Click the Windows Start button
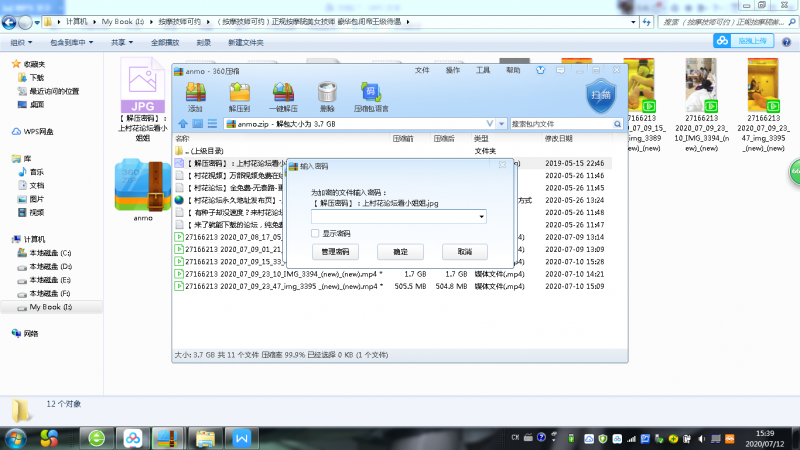Image resolution: width=800 pixels, height=450 pixels. pos(17,437)
